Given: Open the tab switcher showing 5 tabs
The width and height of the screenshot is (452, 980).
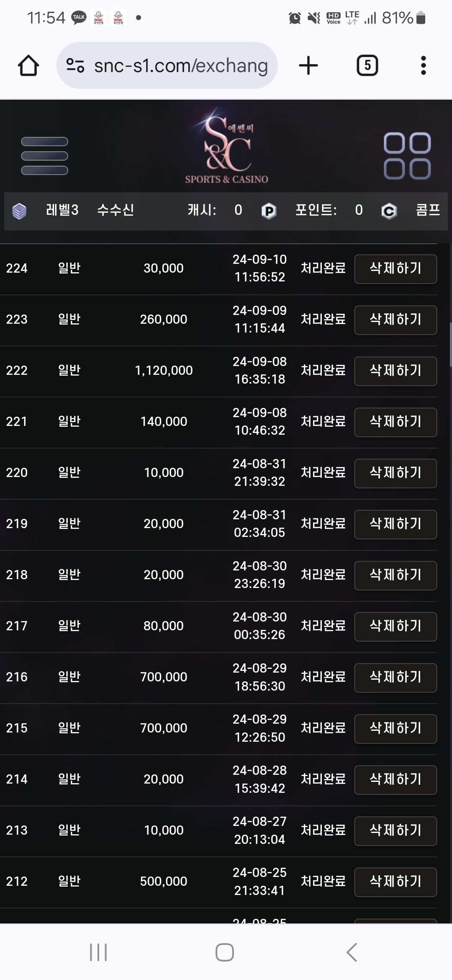Looking at the screenshot, I should (367, 66).
